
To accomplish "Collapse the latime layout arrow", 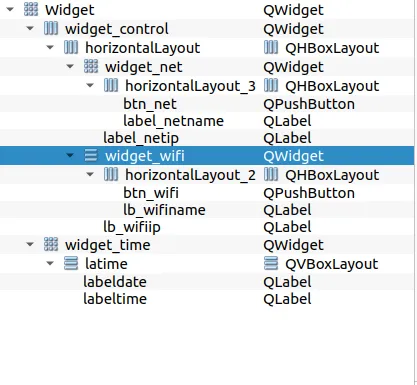I will 50,263.
